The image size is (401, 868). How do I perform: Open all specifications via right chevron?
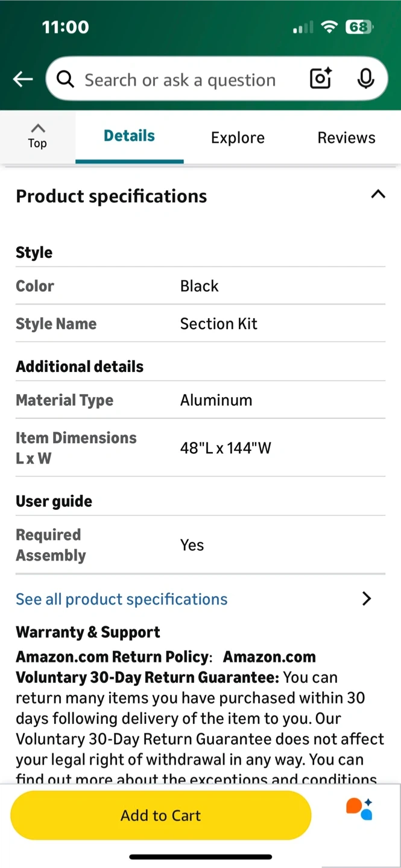(x=366, y=599)
